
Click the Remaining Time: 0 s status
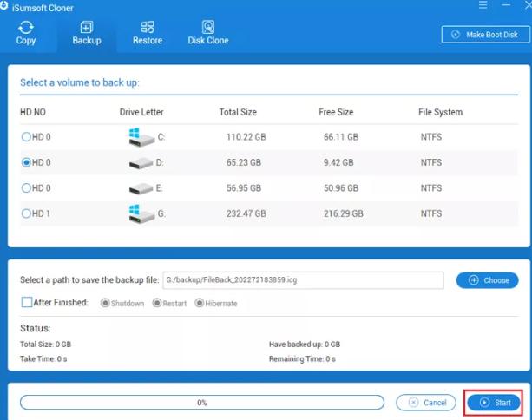302,359
